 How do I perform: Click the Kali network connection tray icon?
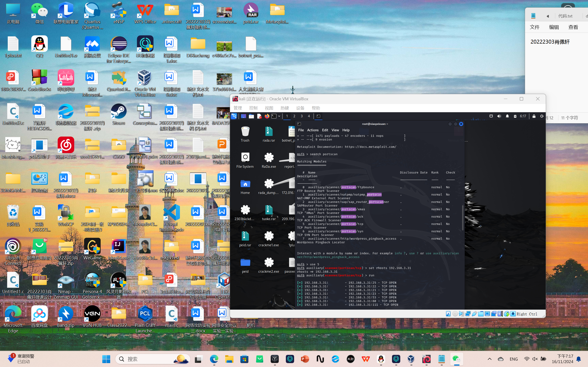pos(491,116)
